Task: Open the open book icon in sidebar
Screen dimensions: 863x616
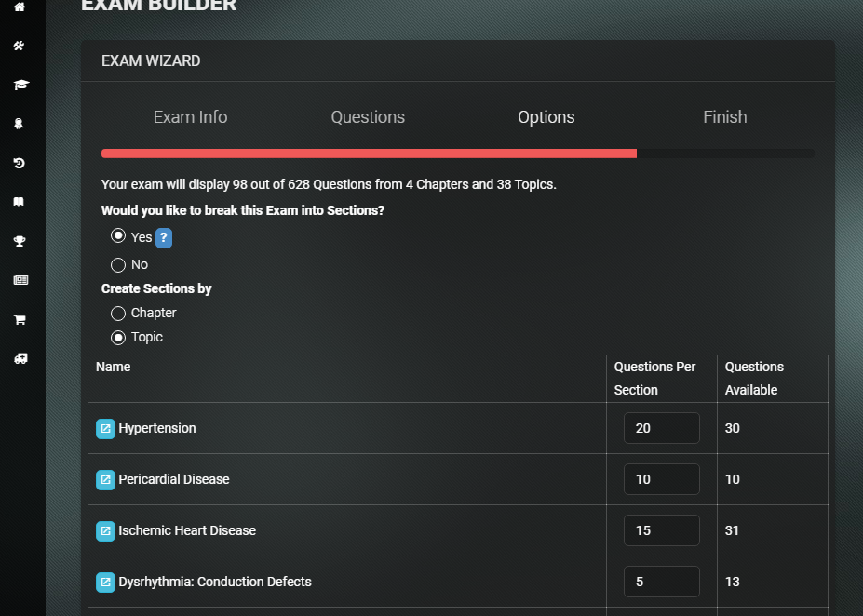Action: click(x=19, y=202)
